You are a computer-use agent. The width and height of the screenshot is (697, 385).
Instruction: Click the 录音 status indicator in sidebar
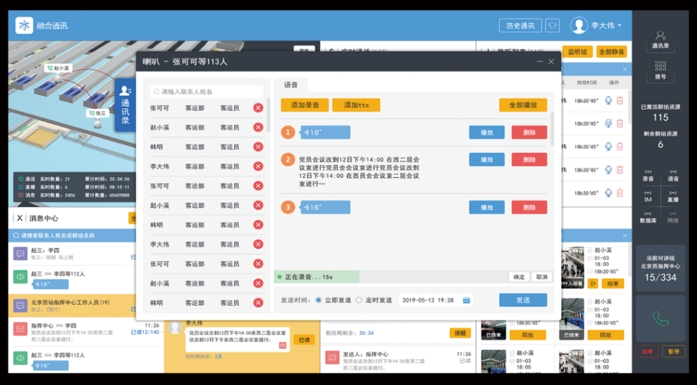coord(648,175)
